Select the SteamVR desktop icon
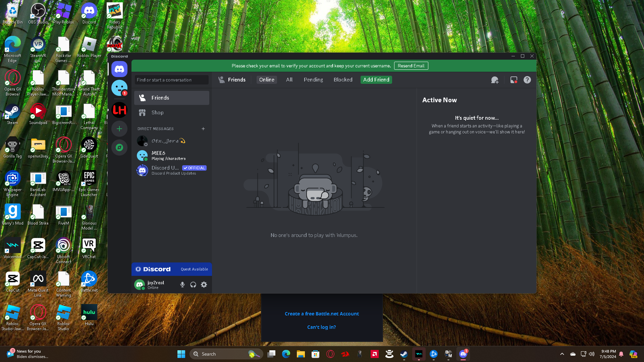644x362 pixels. tap(38, 48)
